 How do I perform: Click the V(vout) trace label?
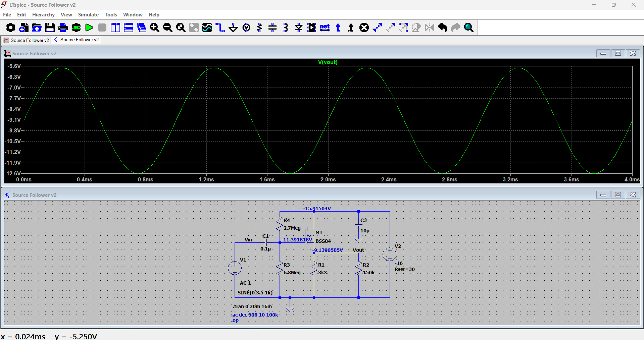pyautogui.click(x=328, y=62)
